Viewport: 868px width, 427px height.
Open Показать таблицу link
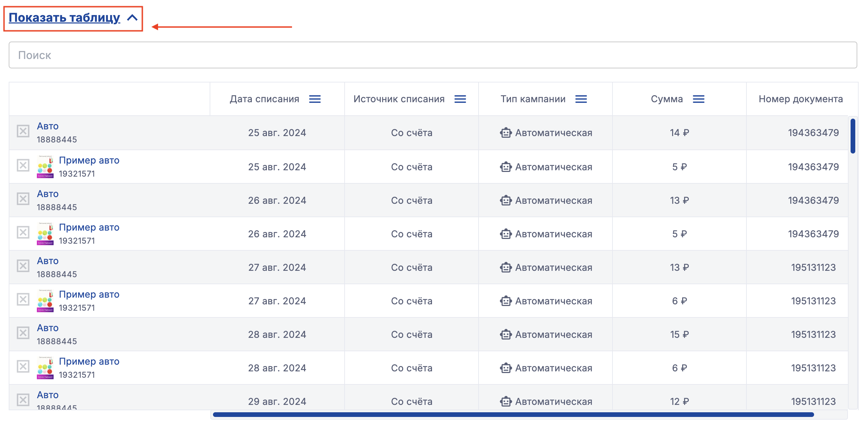click(x=64, y=17)
